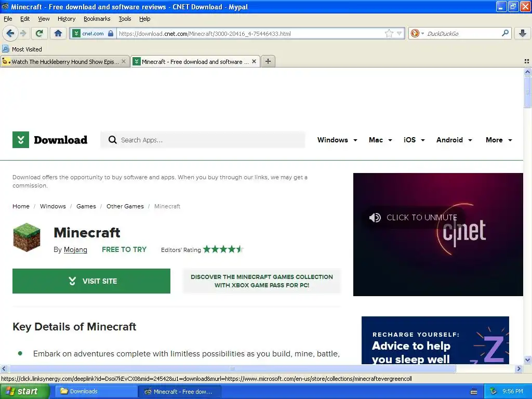
Task: Go to the Home breadcrumb link
Action: (x=21, y=206)
